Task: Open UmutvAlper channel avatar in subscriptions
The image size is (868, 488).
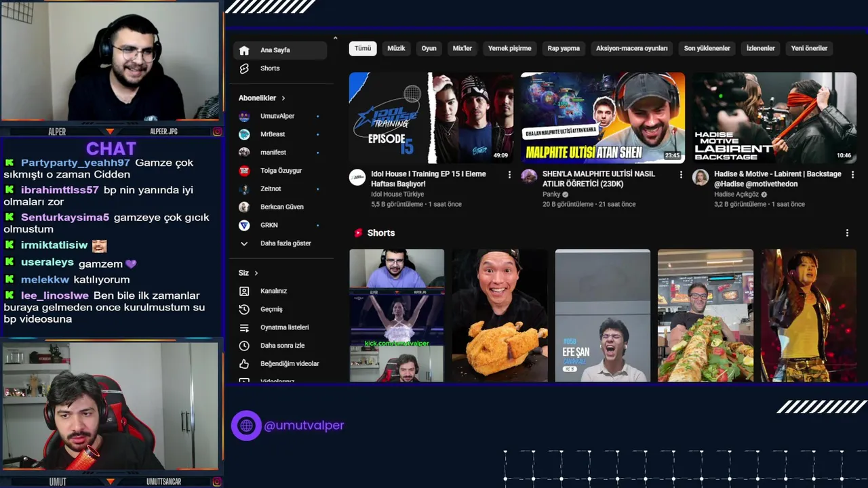Action: click(x=244, y=116)
